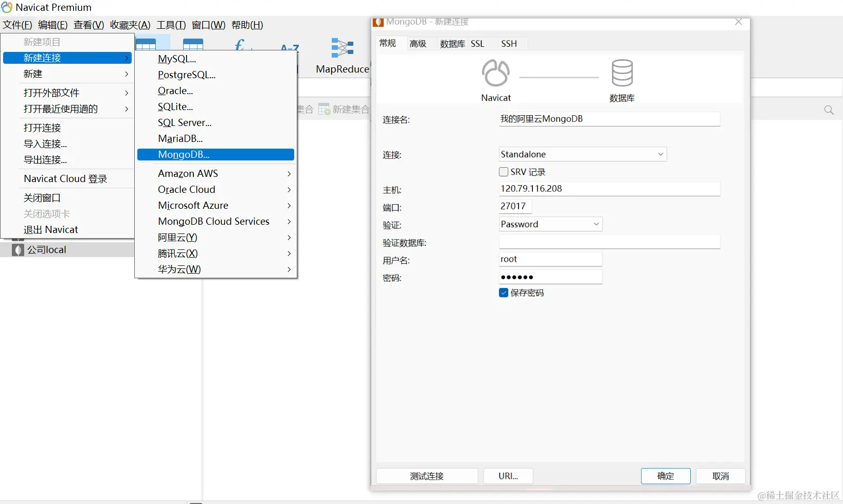843x504 pixels.
Task: Open the 文件(F) menu
Action: coord(17,25)
